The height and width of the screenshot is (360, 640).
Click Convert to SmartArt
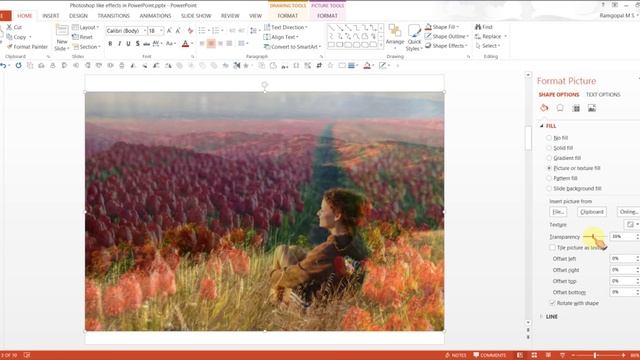coord(292,47)
